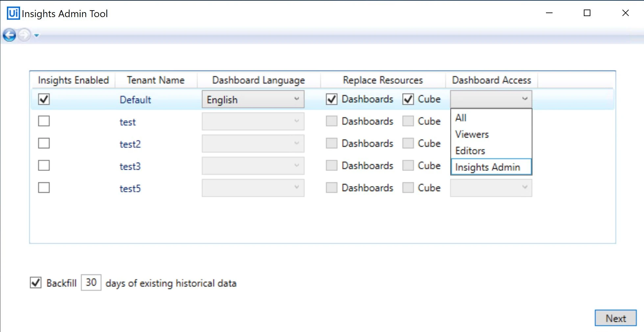Viewport: 644px width, 332px height.
Task: Open Dashboard Language dropdown for test2 tenant
Action: 253,143
